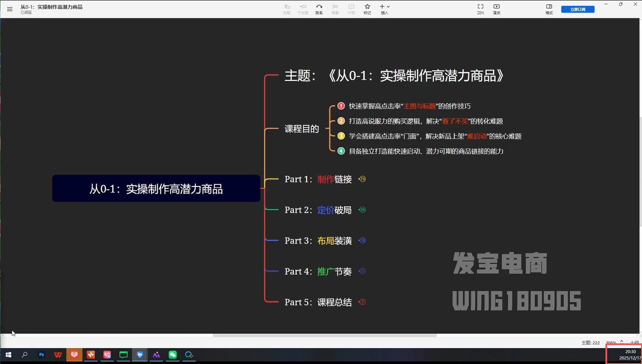The height and width of the screenshot is (364, 642).
Task: Start 演说 (Pitch) presentation mode
Action: [497, 9]
